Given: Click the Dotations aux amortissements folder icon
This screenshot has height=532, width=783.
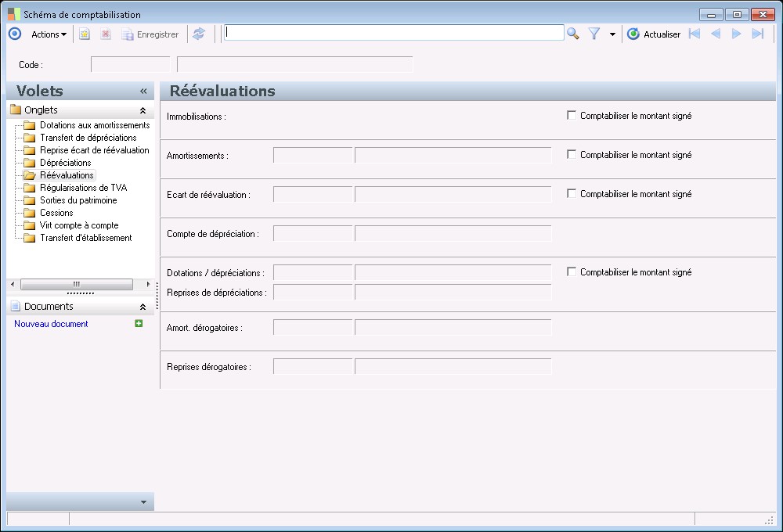Looking at the screenshot, I should click(x=30, y=125).
